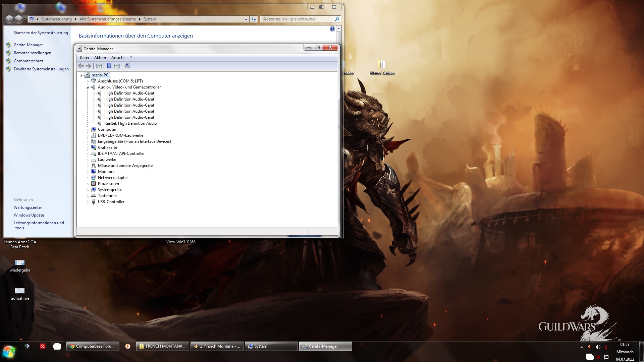This screenshot has height=362, width=644.
Task: Click the volume speaker icon in system tray
Action: pos(598,347)
